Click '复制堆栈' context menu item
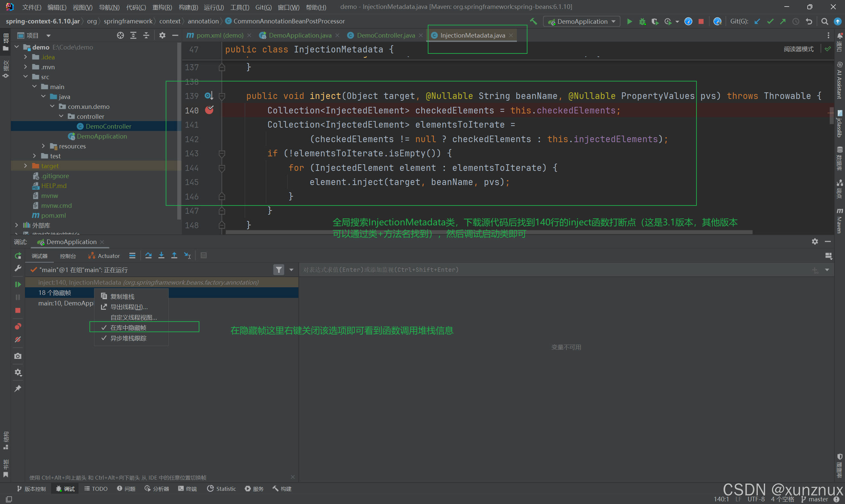This screenshot has width=845, height=504. [x=122, y=296]
